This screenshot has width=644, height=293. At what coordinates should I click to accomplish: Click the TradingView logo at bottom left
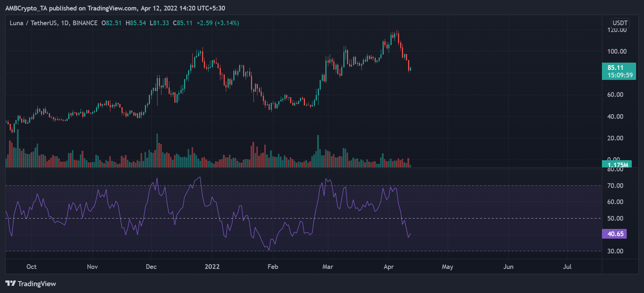31,284
